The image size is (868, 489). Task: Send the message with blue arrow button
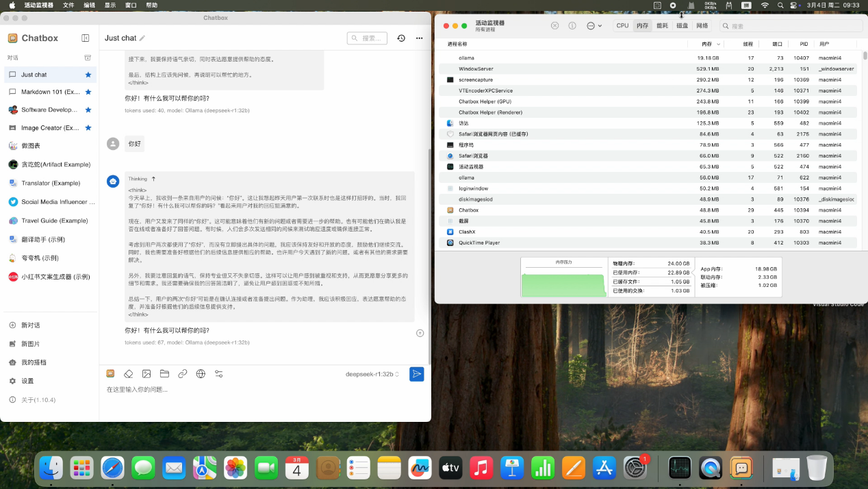(x=416, y=374)
